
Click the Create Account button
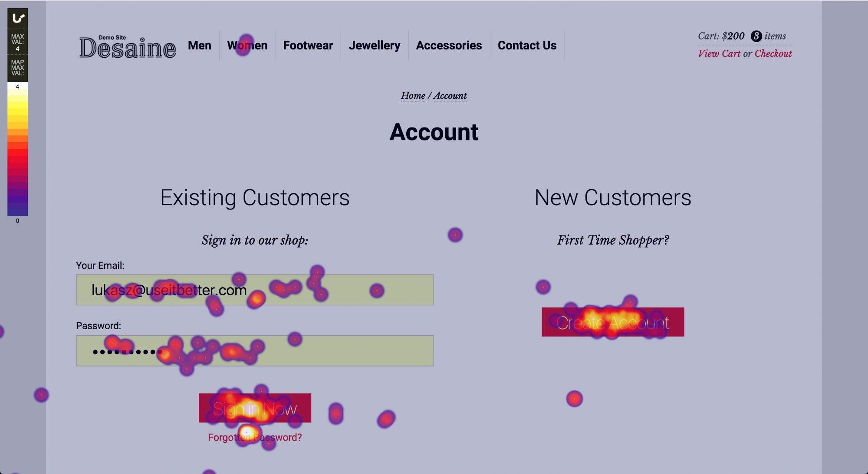click(x=612, y=322)
